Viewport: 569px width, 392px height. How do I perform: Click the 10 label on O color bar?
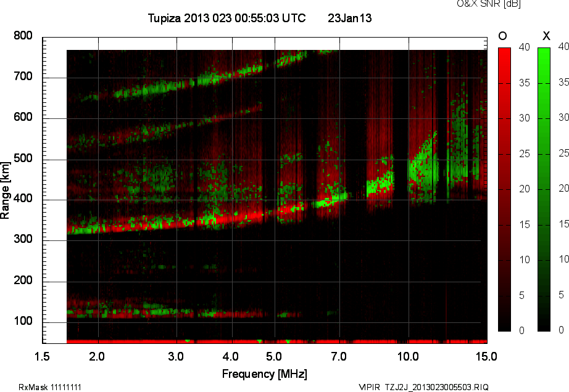[525, 259]
